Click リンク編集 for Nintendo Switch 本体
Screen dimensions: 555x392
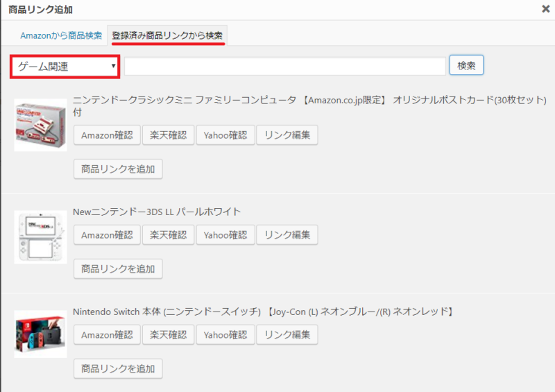tap(287, 334)
